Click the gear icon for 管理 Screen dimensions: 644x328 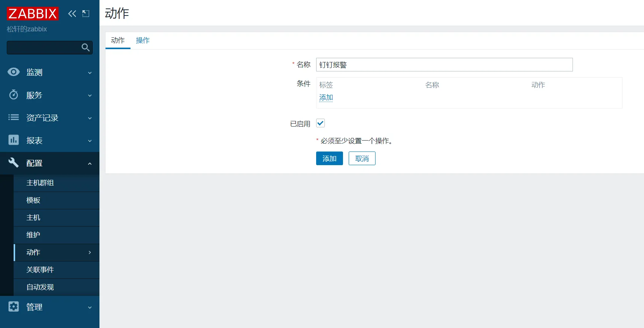(14, 306)
